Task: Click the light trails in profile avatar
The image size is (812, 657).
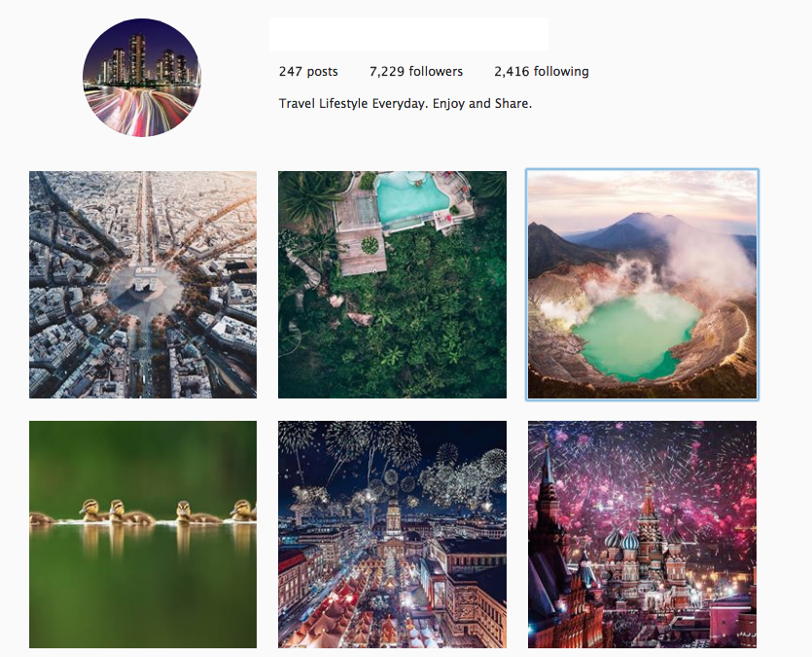Action: point(140,110)
